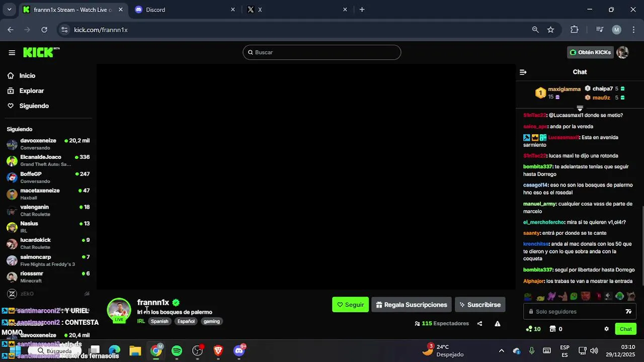The width and height of the screenshot is (644, 362).
Task: Select the Pepe frog first emote
Action: (x=528, y=297)
